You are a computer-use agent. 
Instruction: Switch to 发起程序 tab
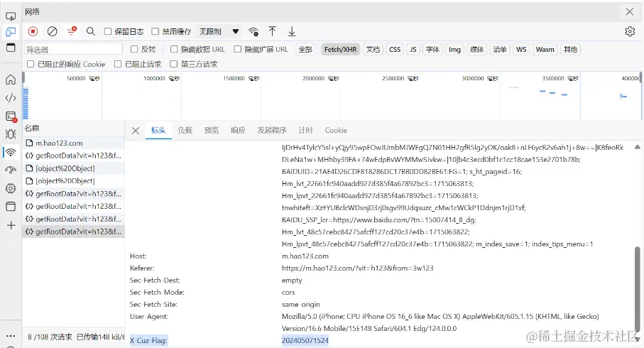pyautogui.click(x=271, y=130)
